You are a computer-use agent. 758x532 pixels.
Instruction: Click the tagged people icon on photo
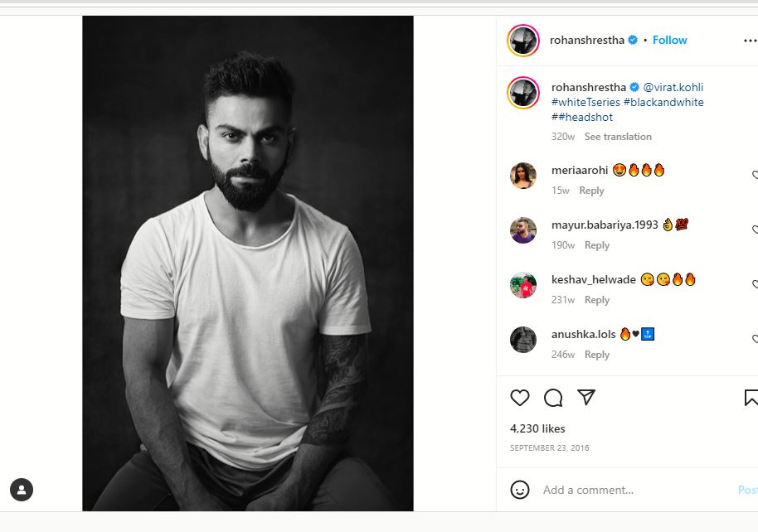[22, 489]
